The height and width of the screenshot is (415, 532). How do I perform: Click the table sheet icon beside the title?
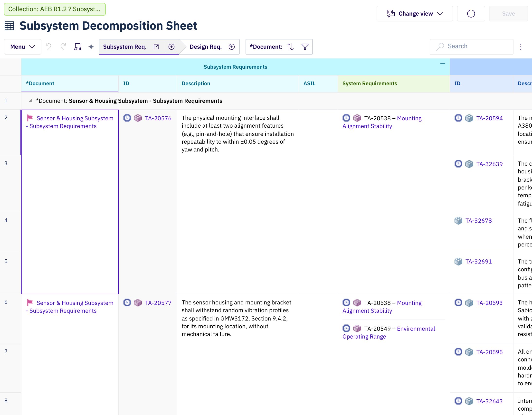[9, 26]
